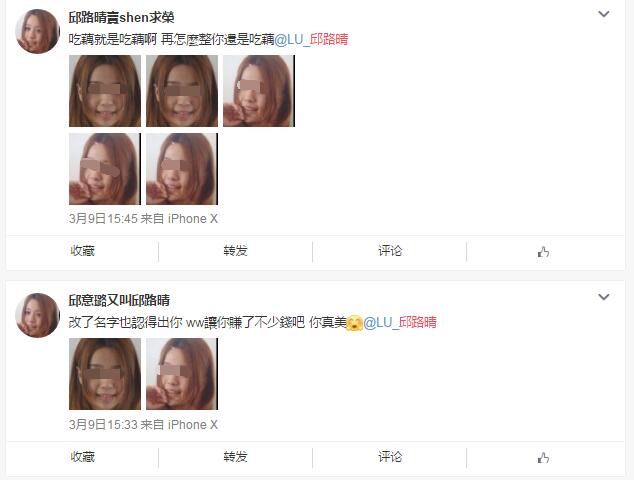Open username 邱意路又叫邱路晴 profile link
The image size is (634, 480).
119,300
